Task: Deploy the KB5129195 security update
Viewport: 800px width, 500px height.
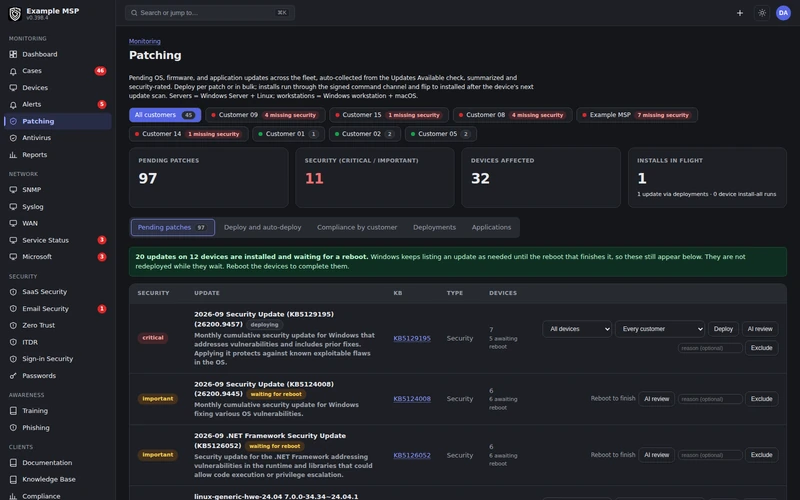Action: click(723, 329)
